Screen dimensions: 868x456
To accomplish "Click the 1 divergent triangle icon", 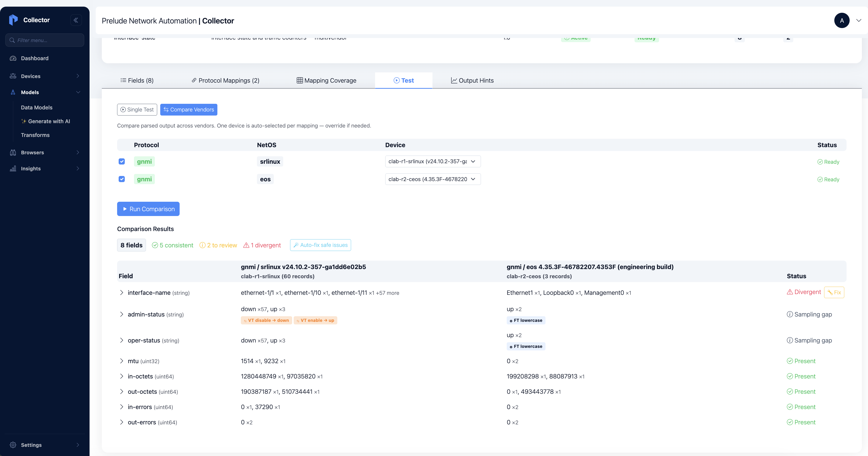I will coord(246,245).
